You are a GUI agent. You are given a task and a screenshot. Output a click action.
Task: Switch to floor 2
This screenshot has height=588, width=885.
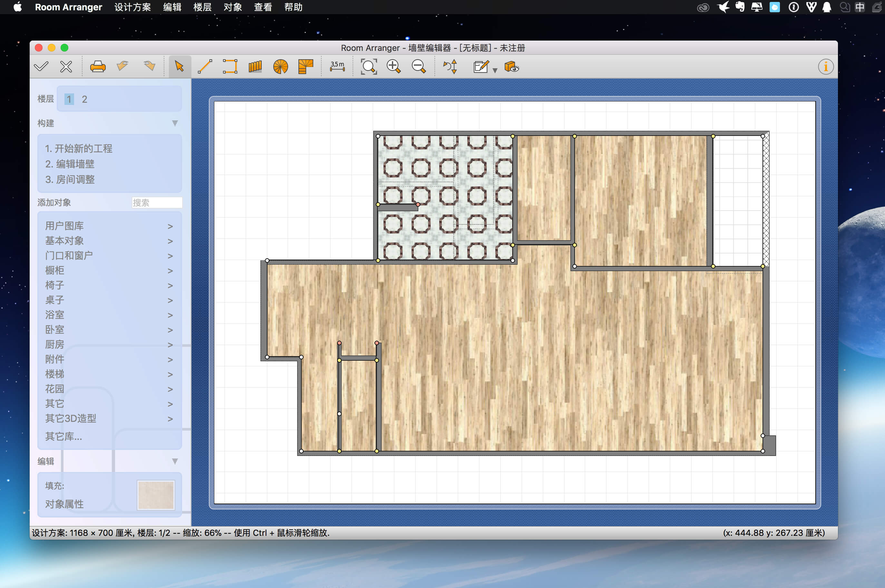click(84, 99)
